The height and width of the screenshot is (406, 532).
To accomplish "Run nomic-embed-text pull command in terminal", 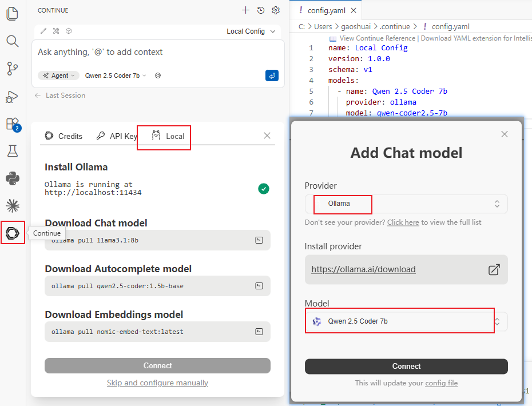I will (259, 332).
